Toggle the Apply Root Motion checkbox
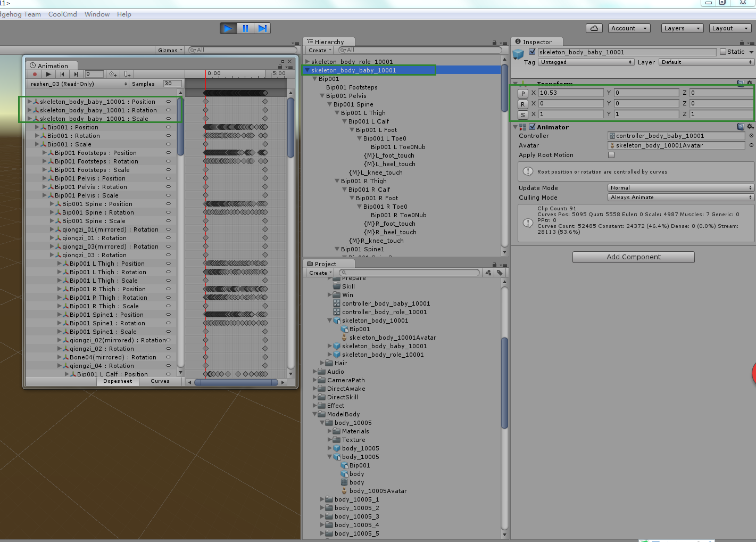 [611, 155]
